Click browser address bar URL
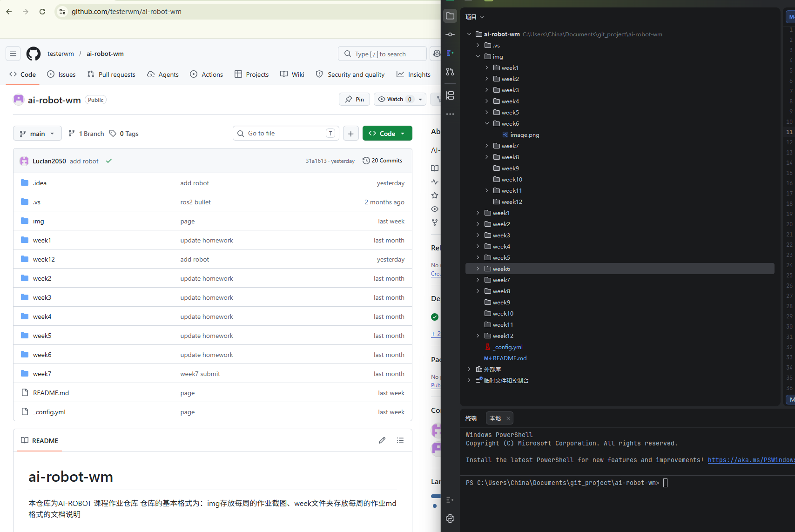795x532 pixels. tap(127, 12)
